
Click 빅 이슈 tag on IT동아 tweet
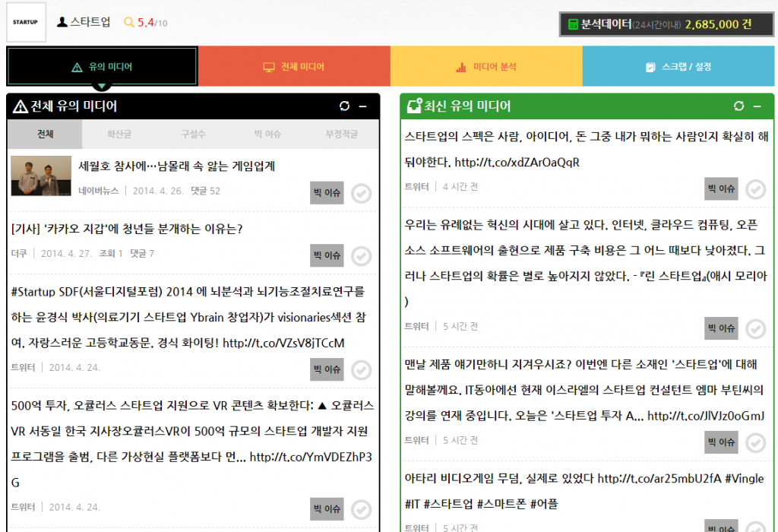tap(722, 442)
